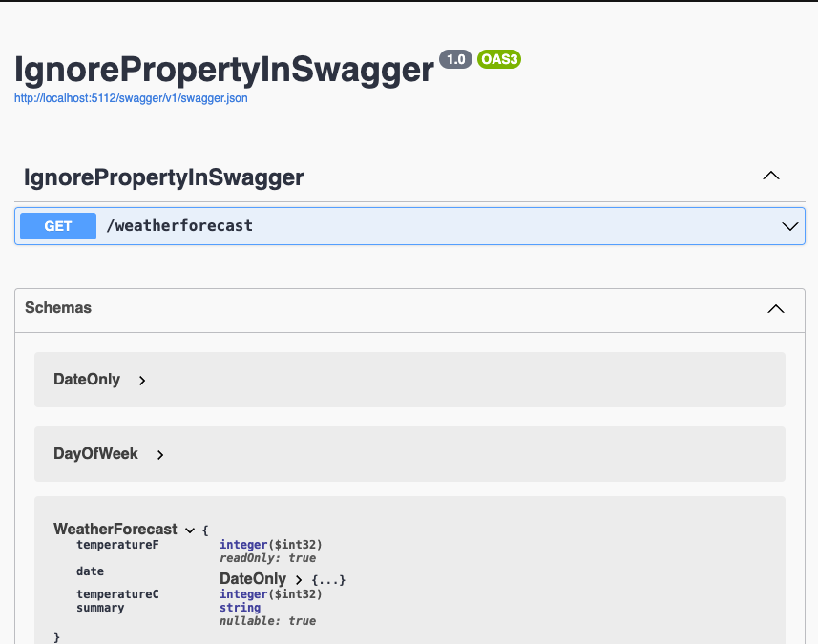Collapse the Schemas section chevron

[776, 309]
